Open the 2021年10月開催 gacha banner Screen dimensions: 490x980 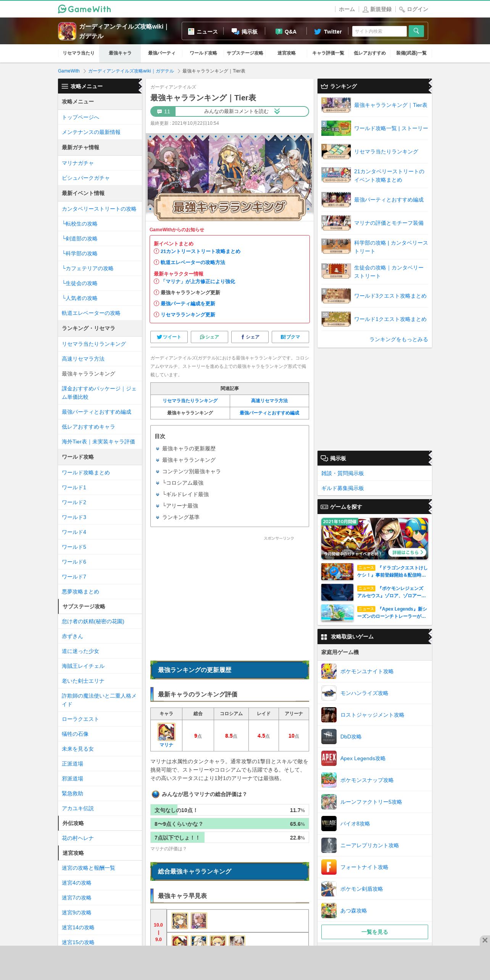(375, 538)
